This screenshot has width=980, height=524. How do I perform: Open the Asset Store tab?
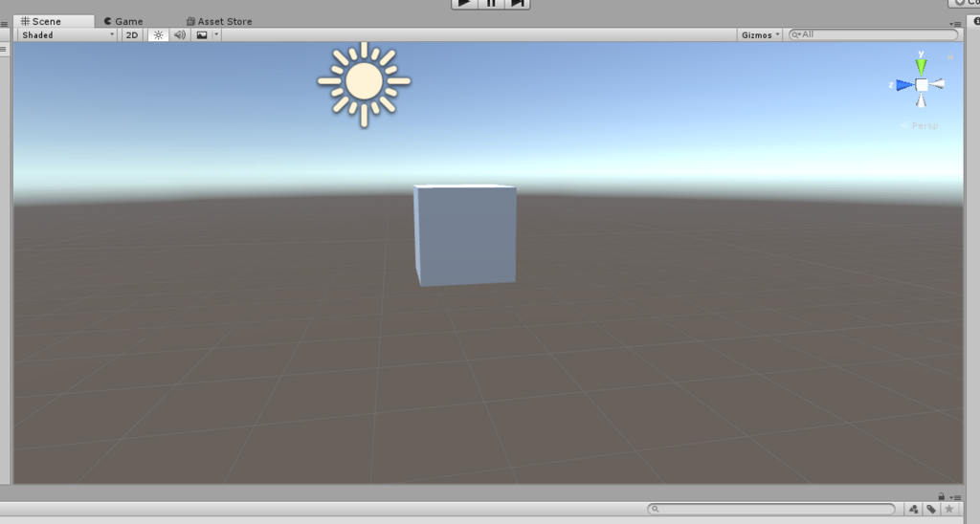point(219,21)
